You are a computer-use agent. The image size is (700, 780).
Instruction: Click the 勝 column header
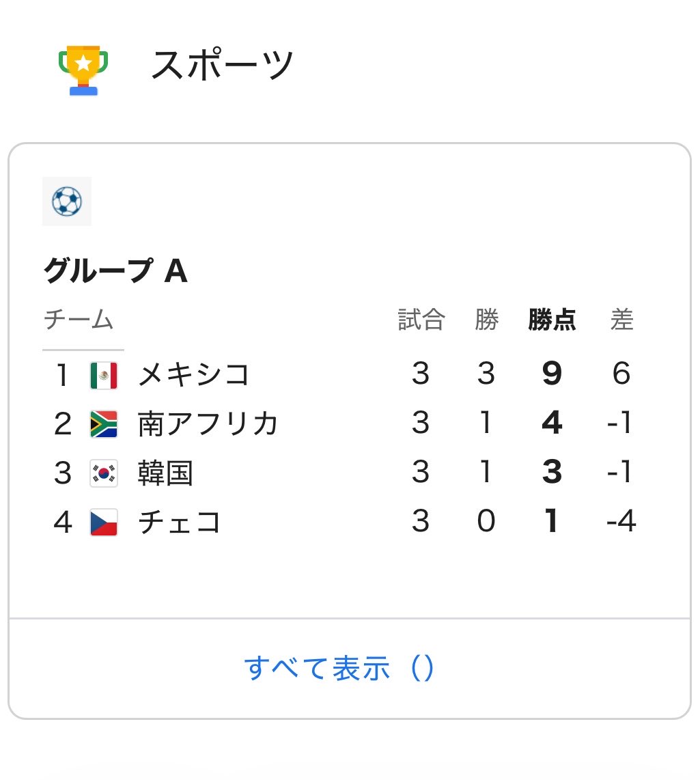coord(486,320)
